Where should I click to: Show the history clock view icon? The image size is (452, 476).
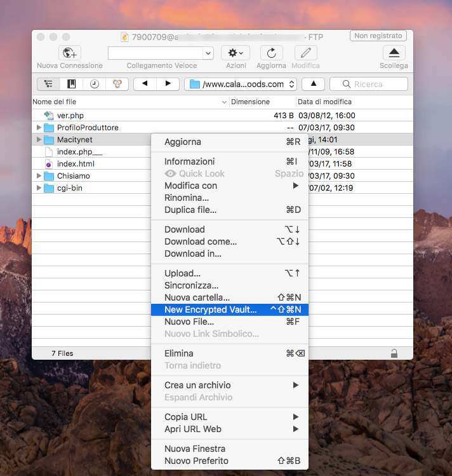coord(95,84)
